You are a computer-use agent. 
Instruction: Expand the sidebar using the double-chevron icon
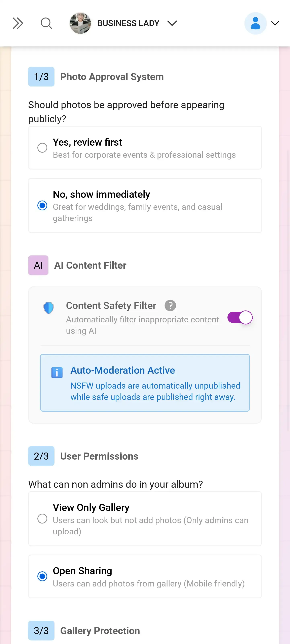[x=18, y=23]
